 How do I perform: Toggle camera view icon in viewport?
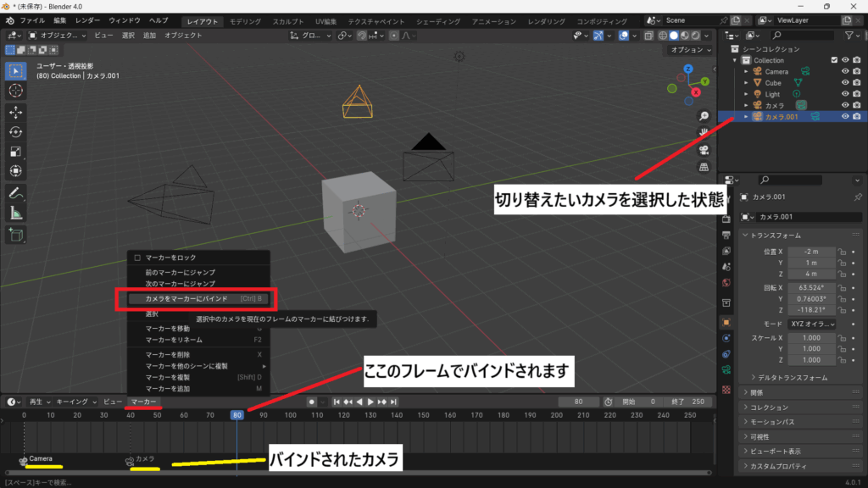click(704, 150)
